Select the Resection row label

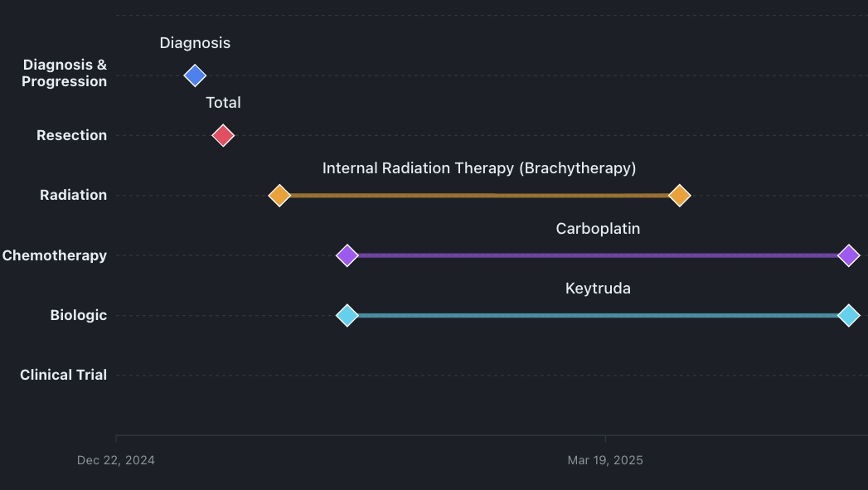pyautogui.click(x=71, y=135)
